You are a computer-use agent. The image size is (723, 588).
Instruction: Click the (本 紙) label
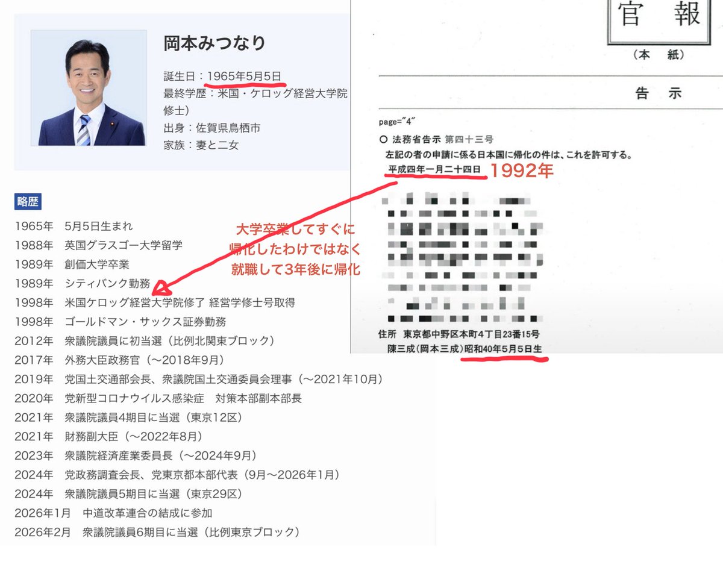(x=659, y=55)
